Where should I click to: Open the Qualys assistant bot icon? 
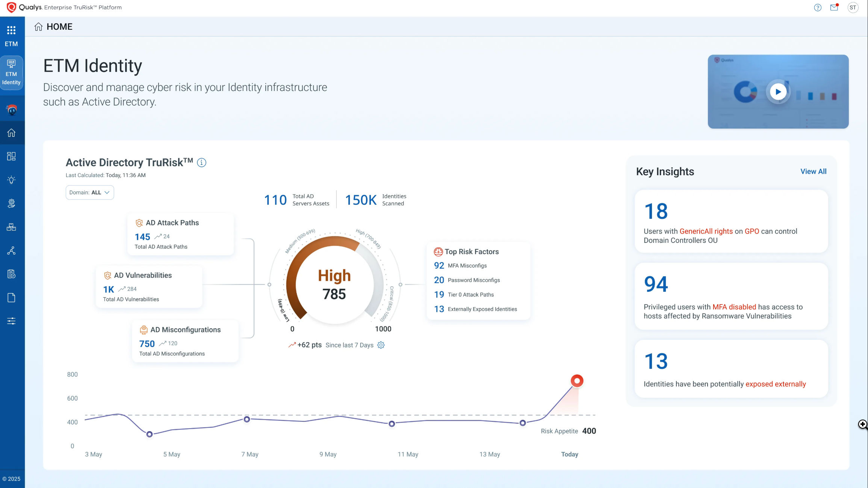(12, 110)
